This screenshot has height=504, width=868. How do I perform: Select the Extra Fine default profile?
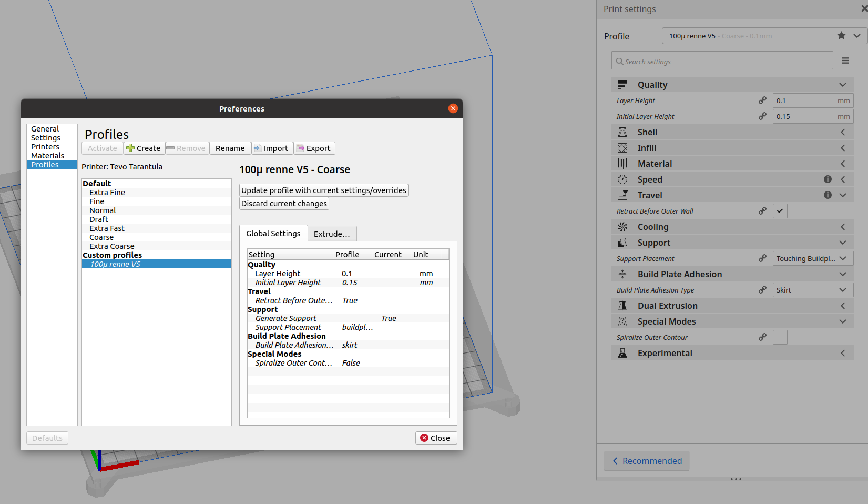click(157, 193)
